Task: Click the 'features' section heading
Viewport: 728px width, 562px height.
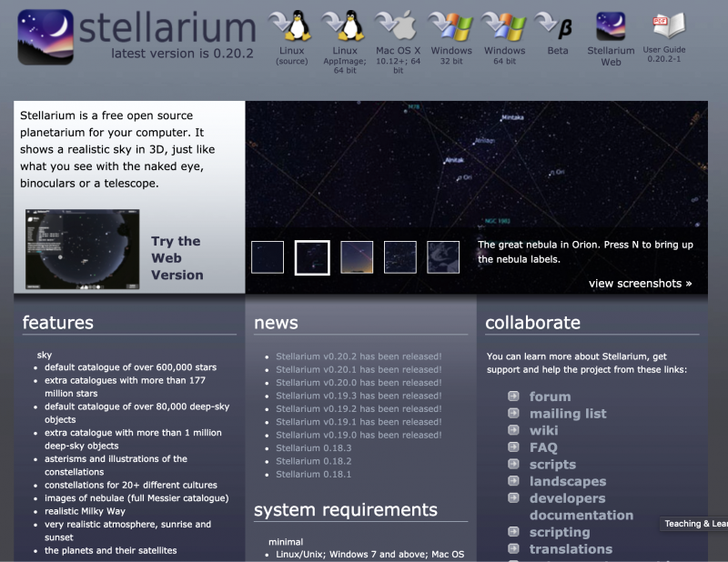Action: coord(58,323)
